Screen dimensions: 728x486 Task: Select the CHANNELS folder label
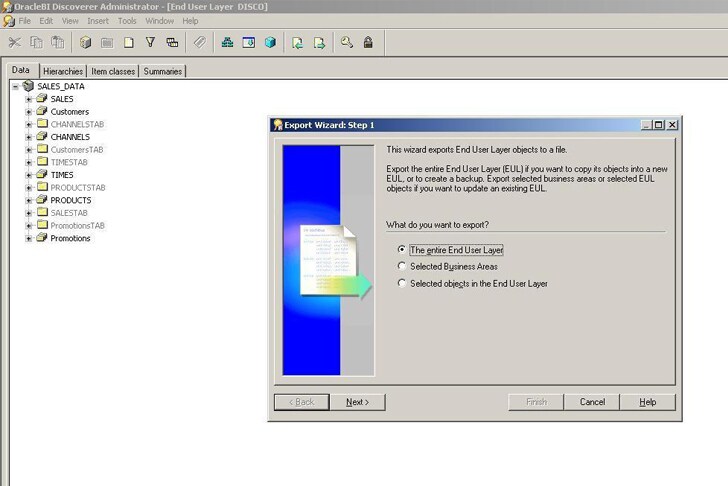(x=70, y=137)
